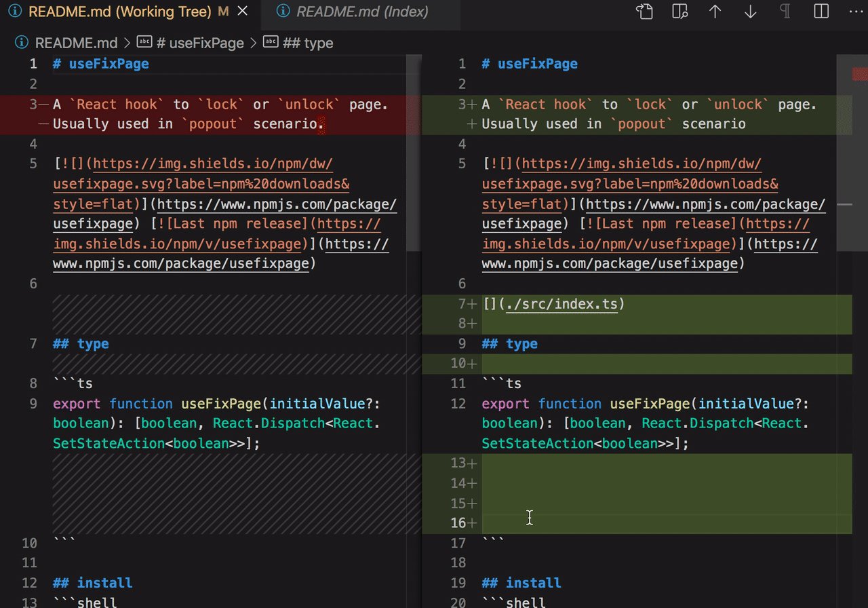The width and height of the screenshot is (868, 608).
Task: Click '## install' heading in left pane
Action: point(93,583)
